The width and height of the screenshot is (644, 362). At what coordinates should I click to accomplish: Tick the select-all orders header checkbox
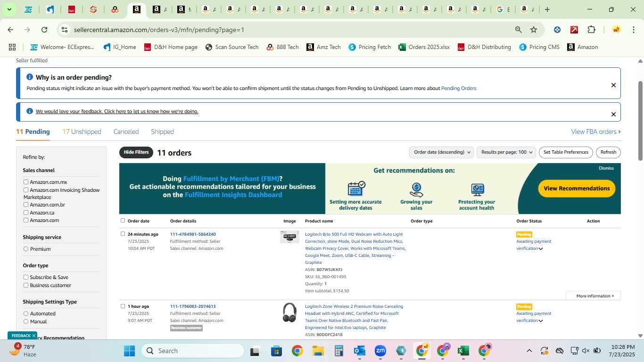point(123,221)
